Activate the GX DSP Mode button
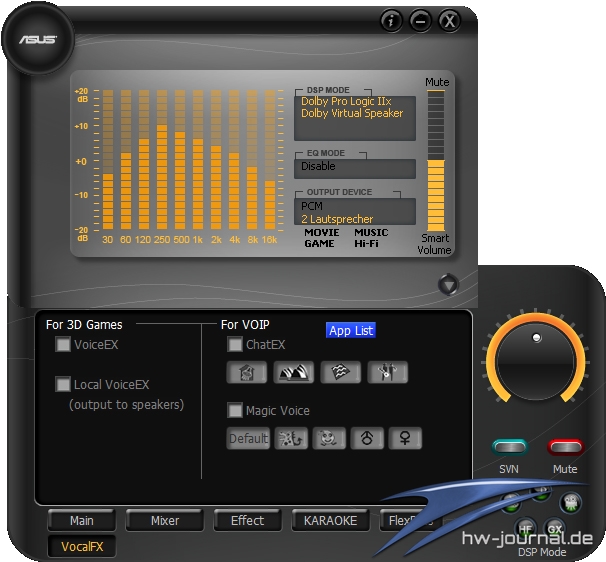 click(x=555, y=528)
